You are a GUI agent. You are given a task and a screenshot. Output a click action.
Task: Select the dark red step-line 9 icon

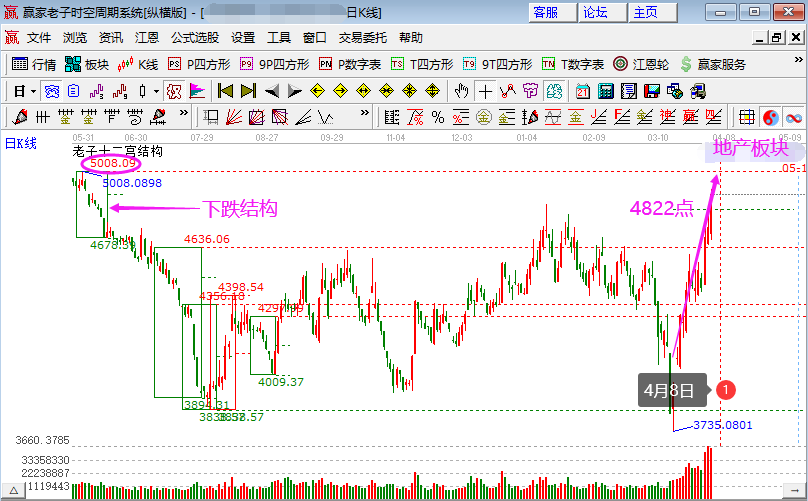tap(120, 92)
